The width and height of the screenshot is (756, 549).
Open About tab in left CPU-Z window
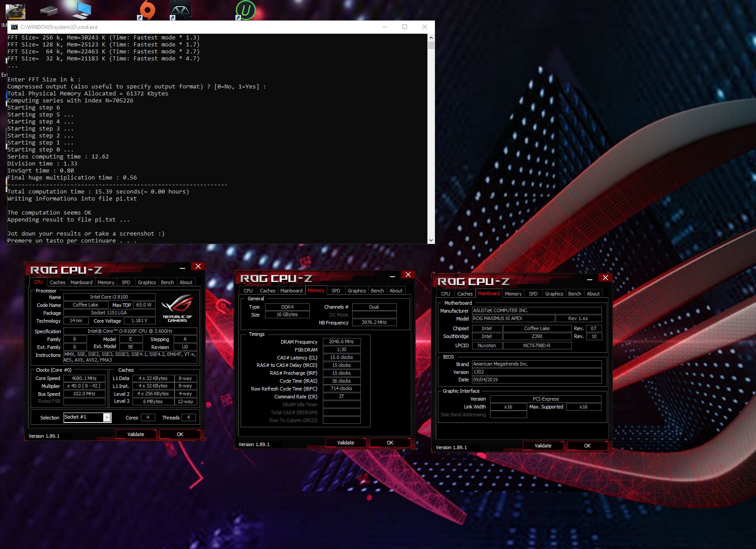[x=186, y=282]
